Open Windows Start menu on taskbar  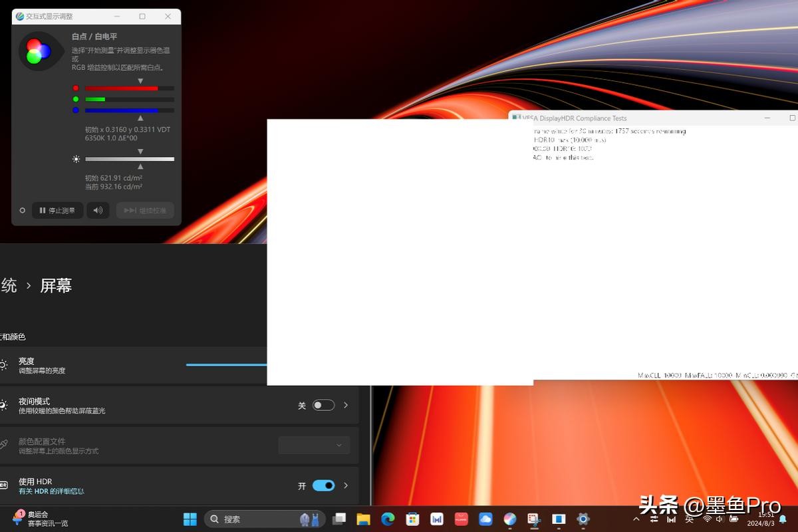pos(190,519)
